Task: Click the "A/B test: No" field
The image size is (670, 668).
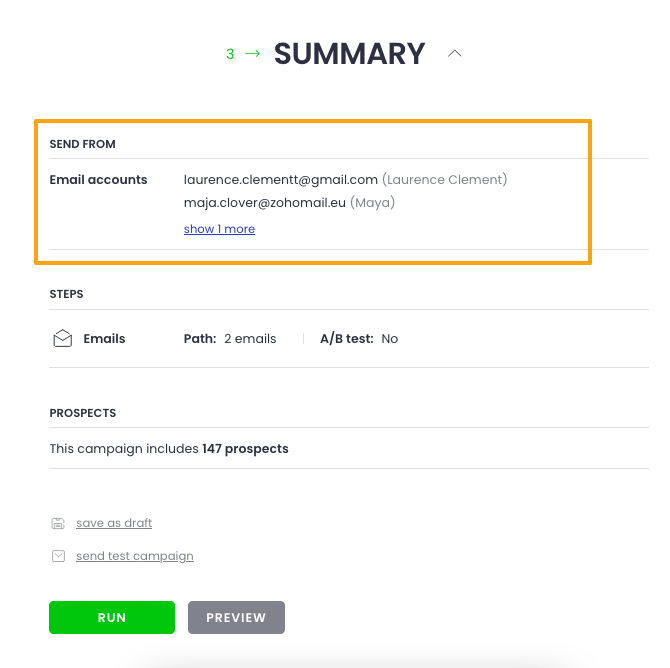Action: click(x=359, y=339)
